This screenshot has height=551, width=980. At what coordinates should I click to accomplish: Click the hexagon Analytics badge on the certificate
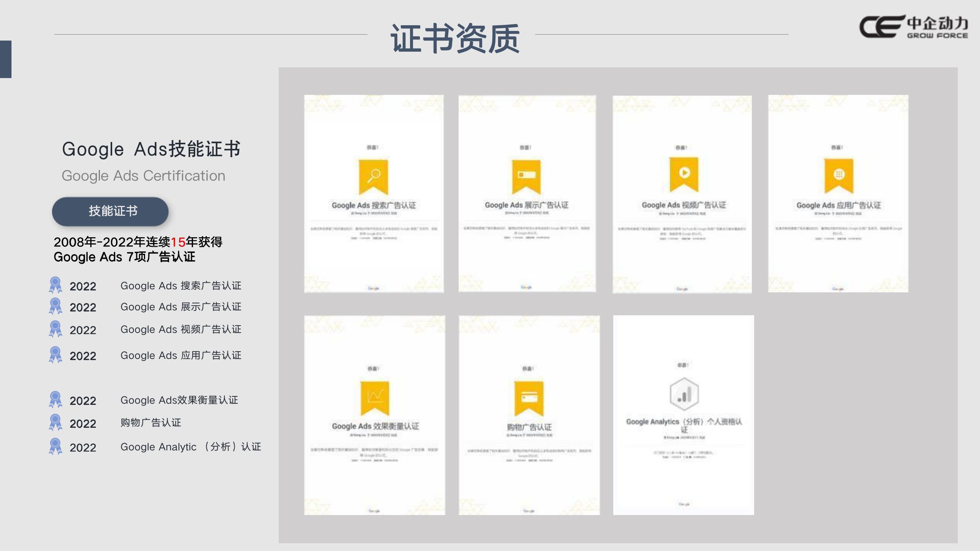[x=684, y=394]
